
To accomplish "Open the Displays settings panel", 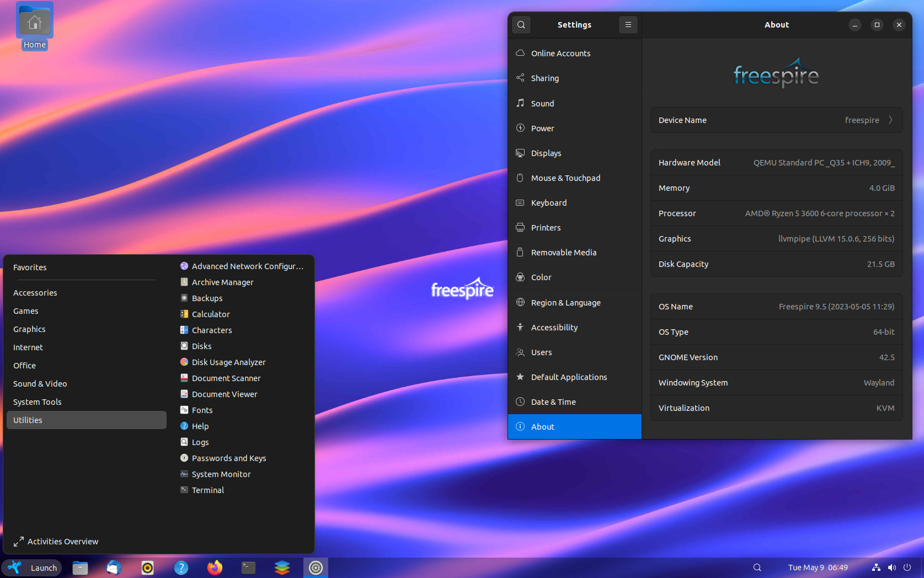I will pyautogui.click(x=575, y=153).
